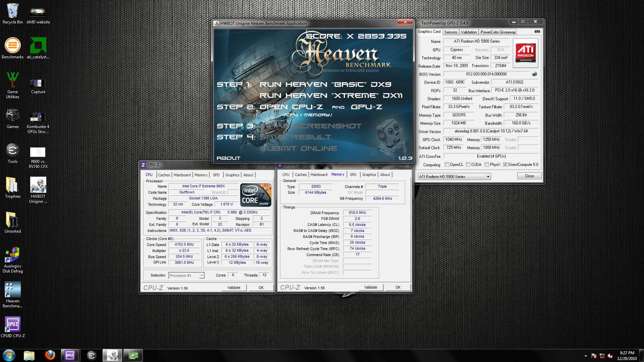Viewport: 644px width, 362px height.
Task: Switch to Heaven app via taskbar robot icon
Action: (x=112, y=355)
